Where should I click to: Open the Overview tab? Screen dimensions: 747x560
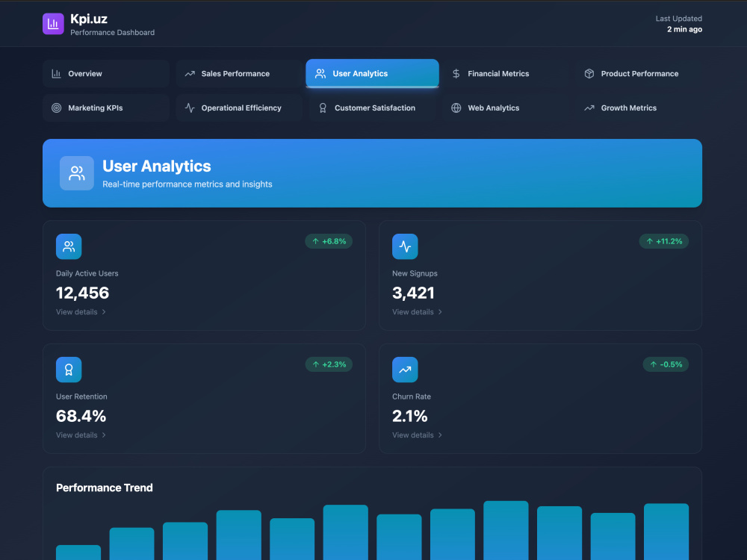106,74
